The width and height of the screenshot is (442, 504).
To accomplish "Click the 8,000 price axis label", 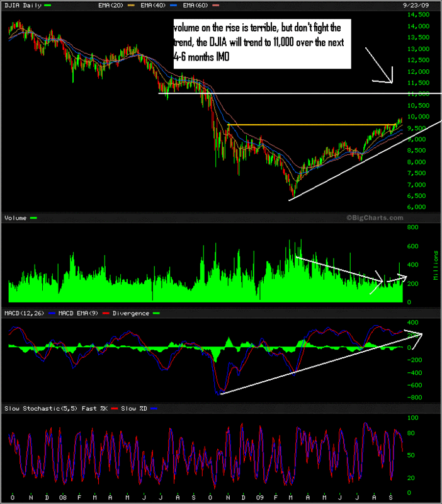I will point(417,162).
